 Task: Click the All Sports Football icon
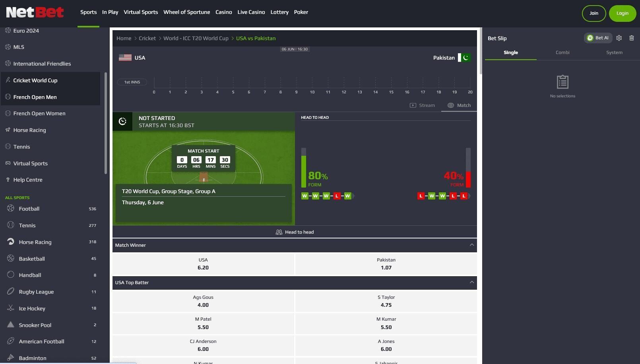point(11,209)
